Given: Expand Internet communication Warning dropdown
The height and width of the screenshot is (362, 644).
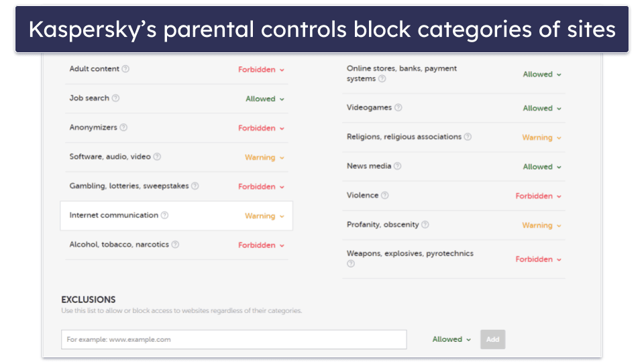Looking at the screenshot, I should click(264, 217).
